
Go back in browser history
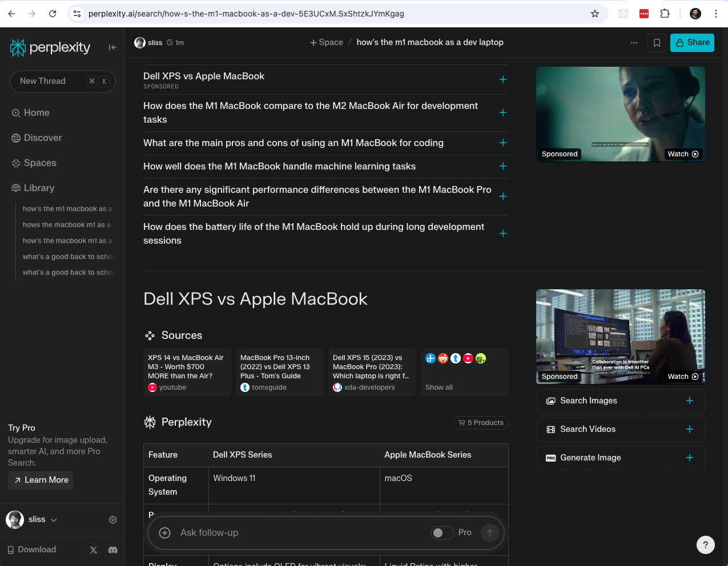[x=11, y=14]
